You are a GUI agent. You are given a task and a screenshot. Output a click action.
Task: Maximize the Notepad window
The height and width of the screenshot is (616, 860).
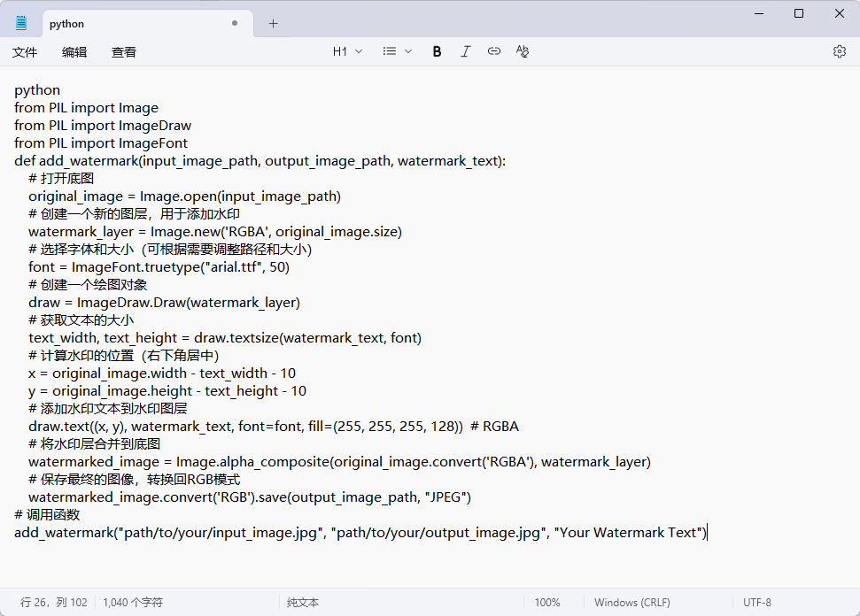pos(799,13)
